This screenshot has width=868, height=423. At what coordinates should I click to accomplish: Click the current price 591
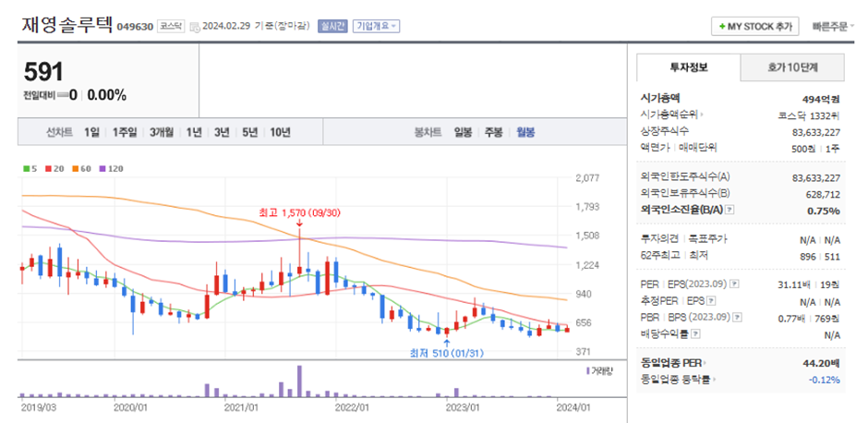click(x=43, y=71)
